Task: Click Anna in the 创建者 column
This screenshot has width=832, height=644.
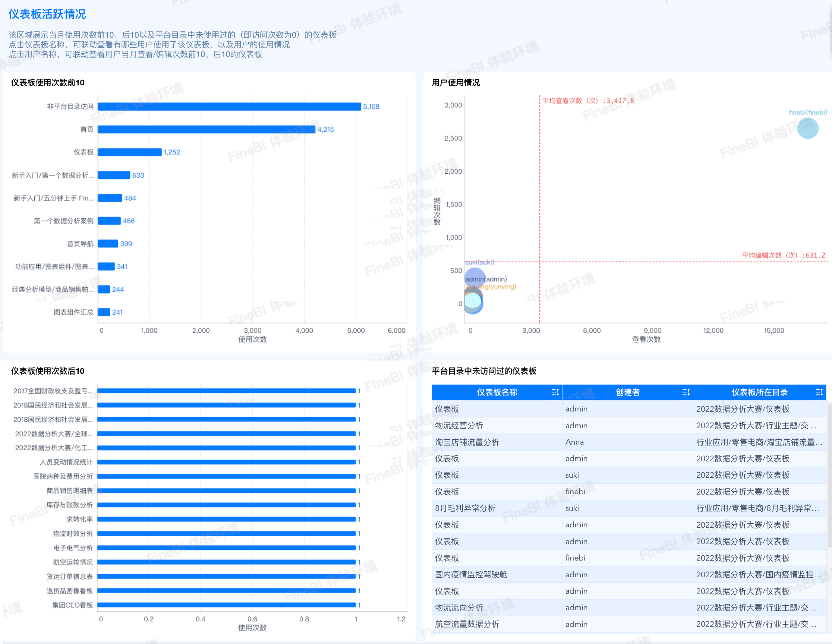Action: 574,442
